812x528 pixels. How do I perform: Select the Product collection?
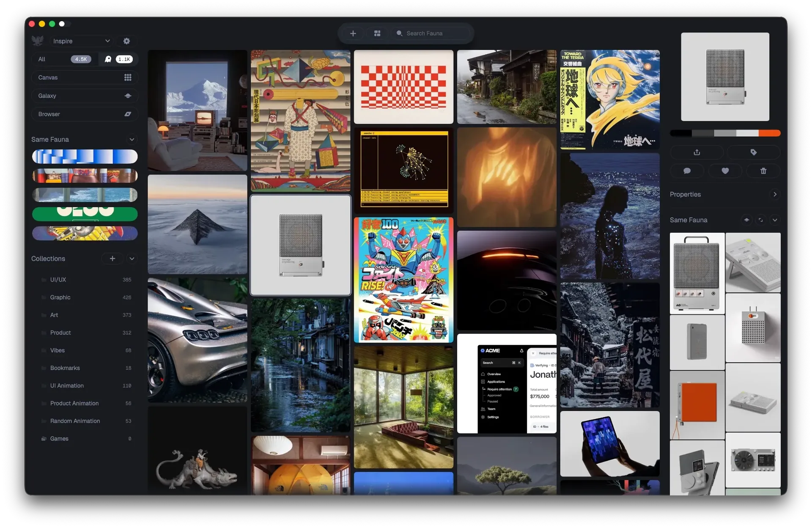(85, 333)
